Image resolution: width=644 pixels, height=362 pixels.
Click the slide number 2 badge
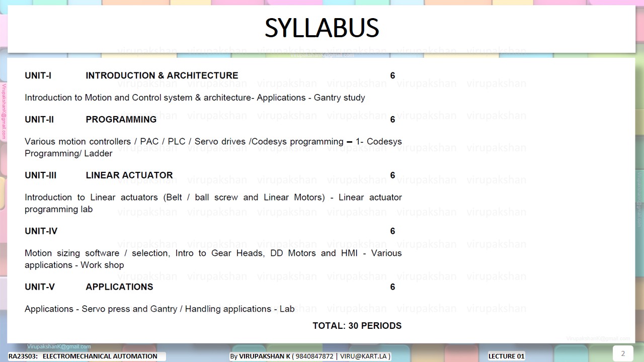tap(623, 353)
